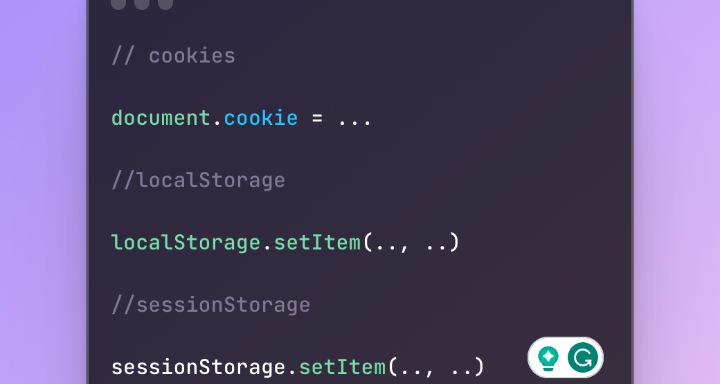The height and width of the screenshot is (384, 720).
Task: Click the third window dot at top
Action: coord(165,3)
